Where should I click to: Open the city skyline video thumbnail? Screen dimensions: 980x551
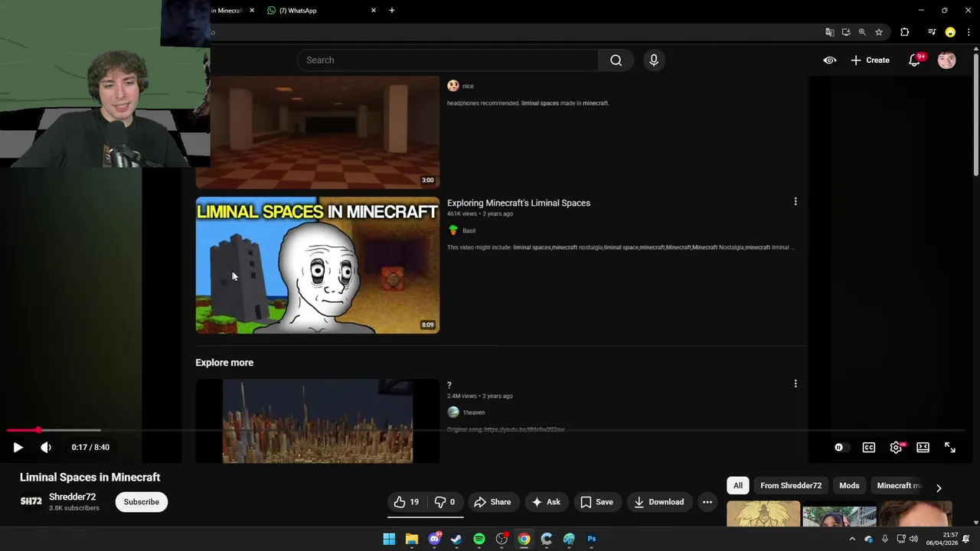tap(318, 421)
